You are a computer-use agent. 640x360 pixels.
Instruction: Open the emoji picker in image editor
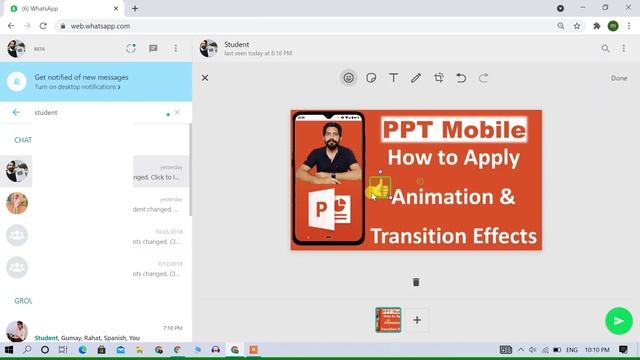coord(348,78)
